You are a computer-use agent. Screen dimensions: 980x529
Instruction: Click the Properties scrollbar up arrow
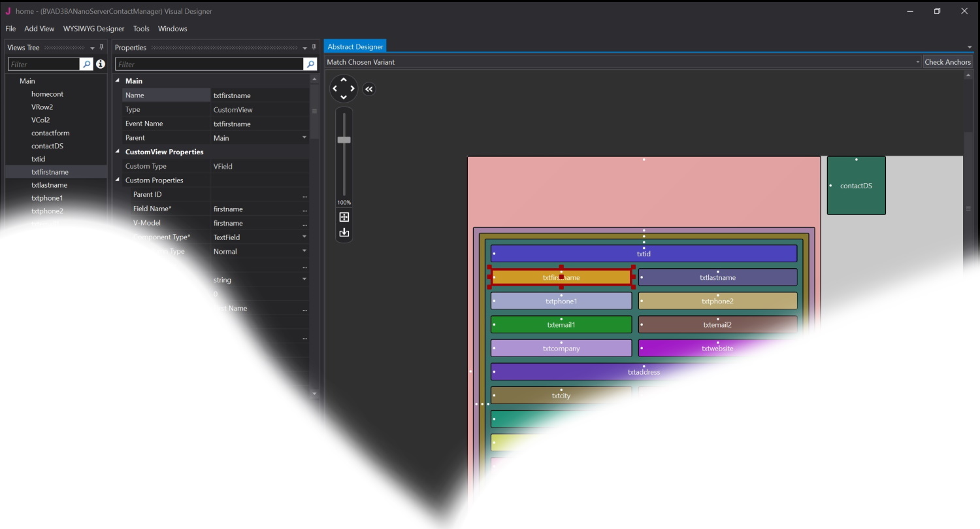click(314, 79)
